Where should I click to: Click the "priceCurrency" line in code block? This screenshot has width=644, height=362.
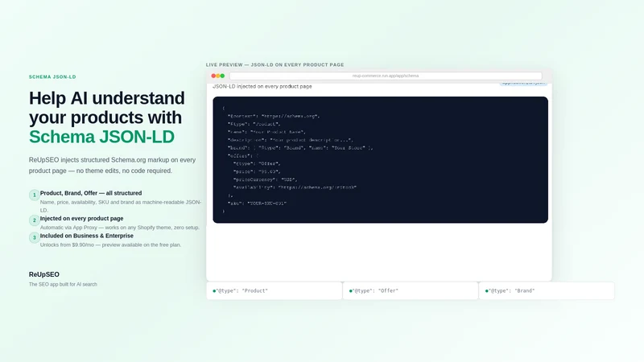[266, 179]
